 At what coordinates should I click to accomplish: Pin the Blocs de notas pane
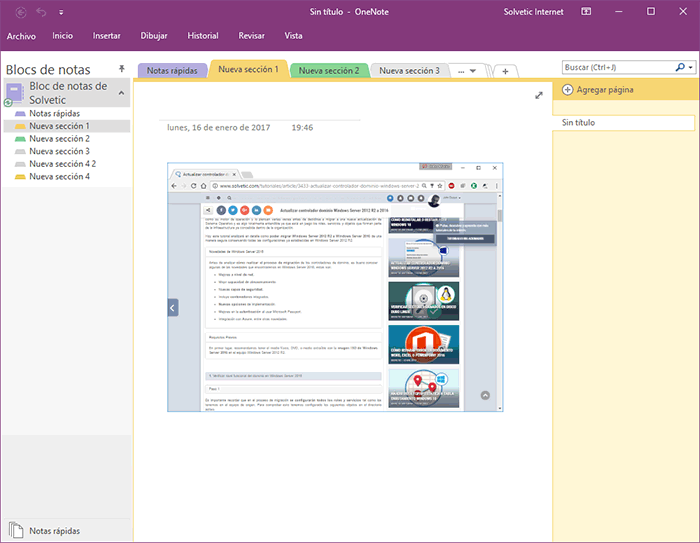click(x=121, y=68)
